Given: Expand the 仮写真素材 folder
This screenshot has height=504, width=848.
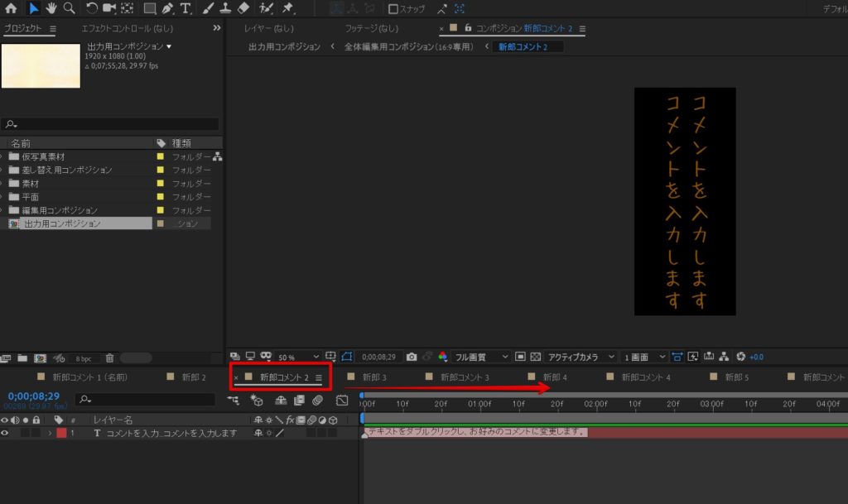Looking at the screenshot, I should point(2,156).
